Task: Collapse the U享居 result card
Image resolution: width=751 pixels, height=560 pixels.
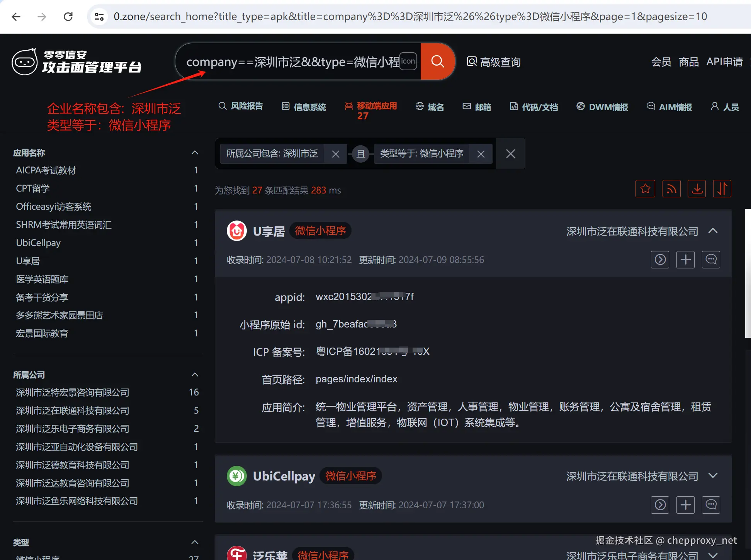Action: point(713,231)
